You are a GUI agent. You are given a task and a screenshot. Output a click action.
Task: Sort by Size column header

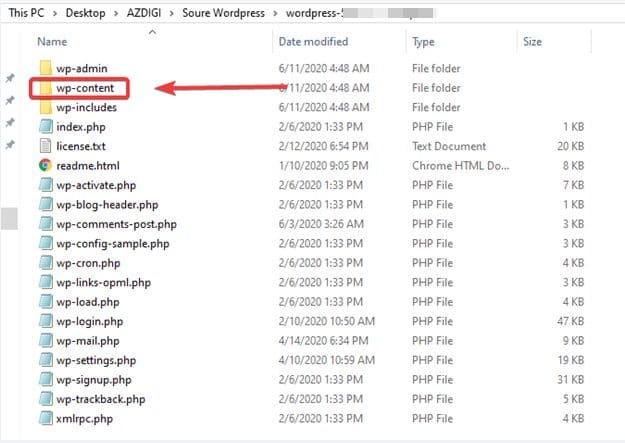tap(531, 42)
